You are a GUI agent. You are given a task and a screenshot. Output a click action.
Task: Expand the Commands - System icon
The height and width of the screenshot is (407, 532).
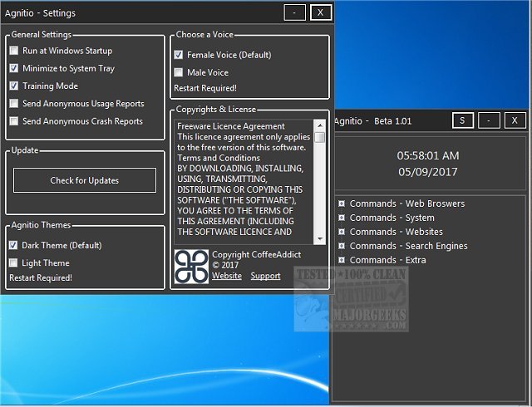point(342,218)
